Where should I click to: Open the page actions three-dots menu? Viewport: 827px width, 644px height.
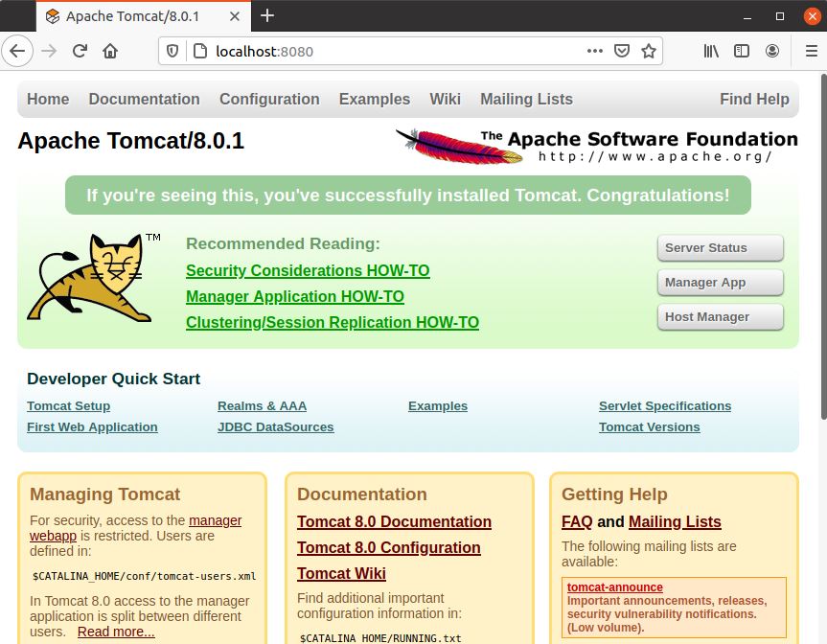pyautogui.click(x=595, y=51)
